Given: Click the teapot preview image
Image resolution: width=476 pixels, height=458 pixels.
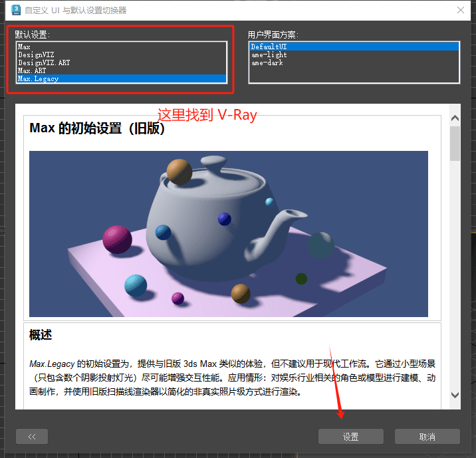Looking at the screenshot, I should [x=229, y=234].
